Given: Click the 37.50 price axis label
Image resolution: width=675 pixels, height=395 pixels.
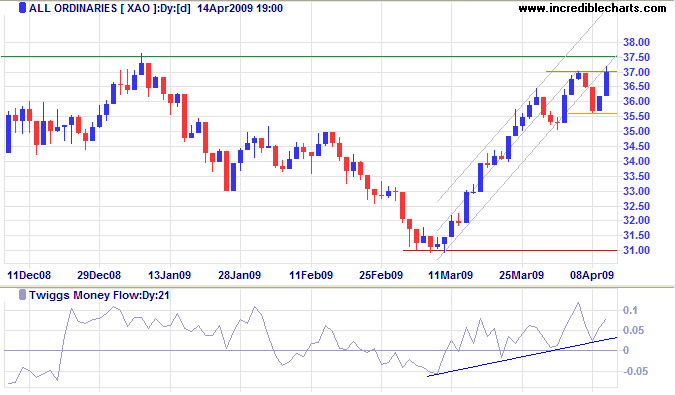Looking at the screenshot, I should click(x=636, y=57).
